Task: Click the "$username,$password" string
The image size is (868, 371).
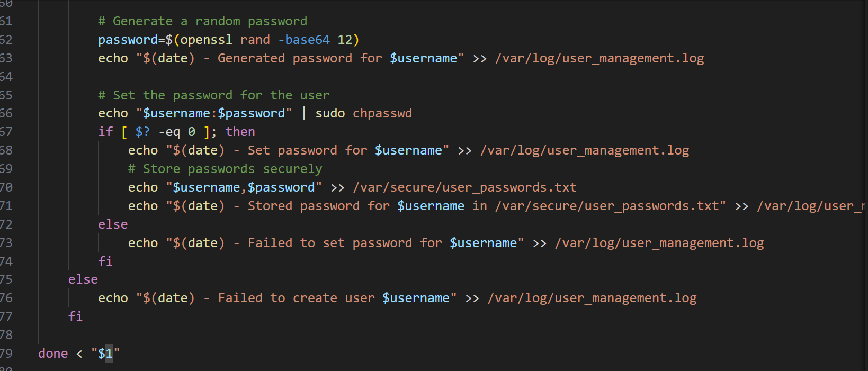Action: pos(244,187)
